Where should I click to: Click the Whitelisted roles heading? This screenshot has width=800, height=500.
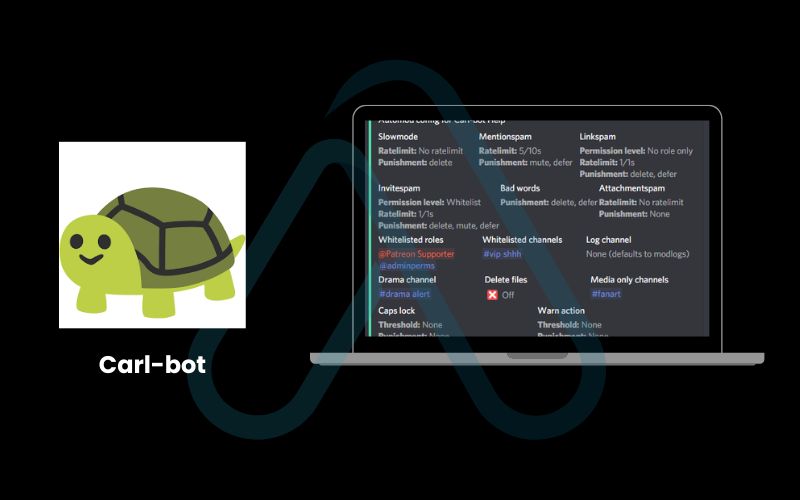[x=412, y=240]
